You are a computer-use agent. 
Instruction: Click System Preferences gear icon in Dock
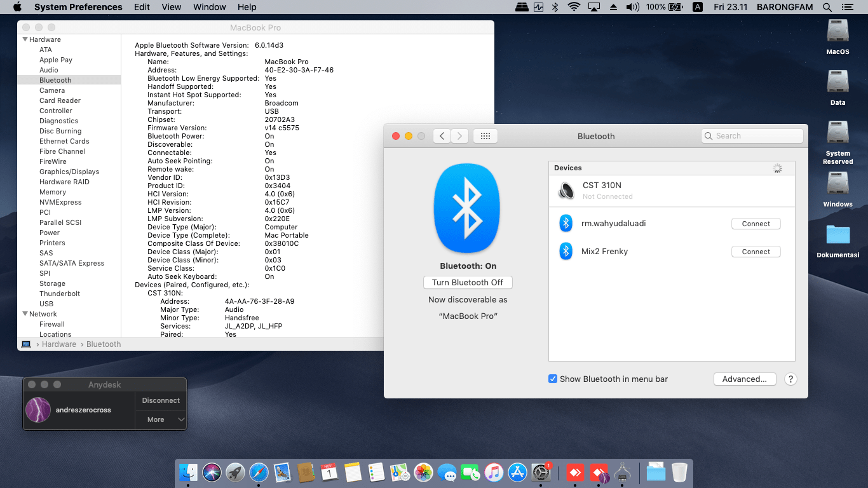pos(541,472)
